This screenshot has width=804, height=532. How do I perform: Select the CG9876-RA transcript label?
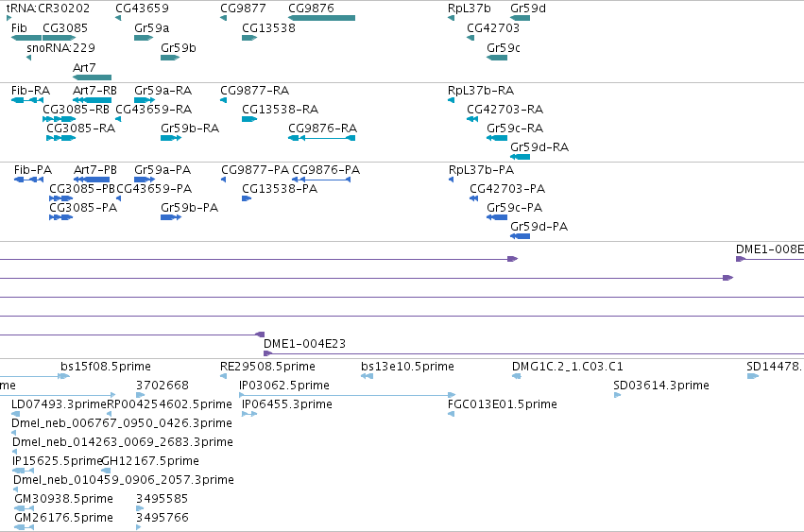point(322,129)
